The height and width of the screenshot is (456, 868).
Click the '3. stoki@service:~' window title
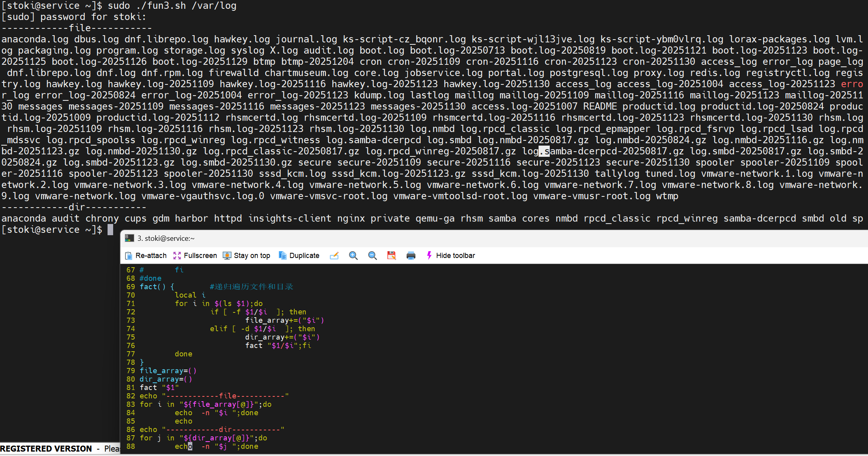166,238
